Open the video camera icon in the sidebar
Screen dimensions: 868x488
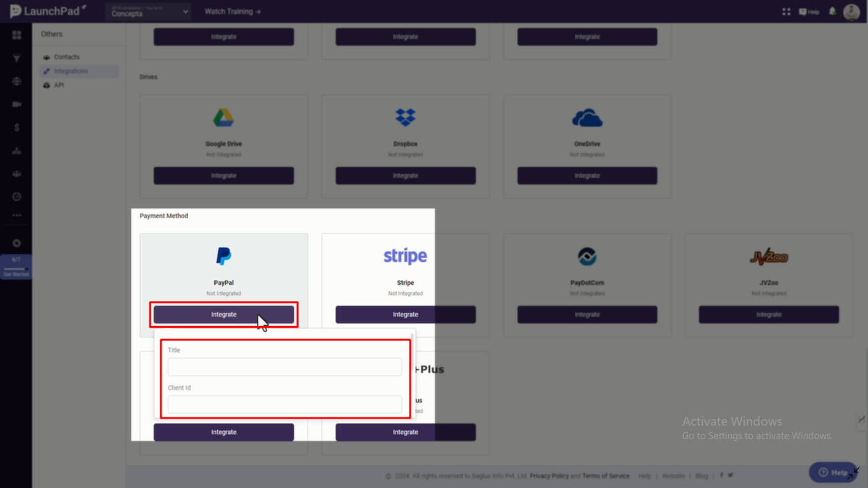coord(17,104)
